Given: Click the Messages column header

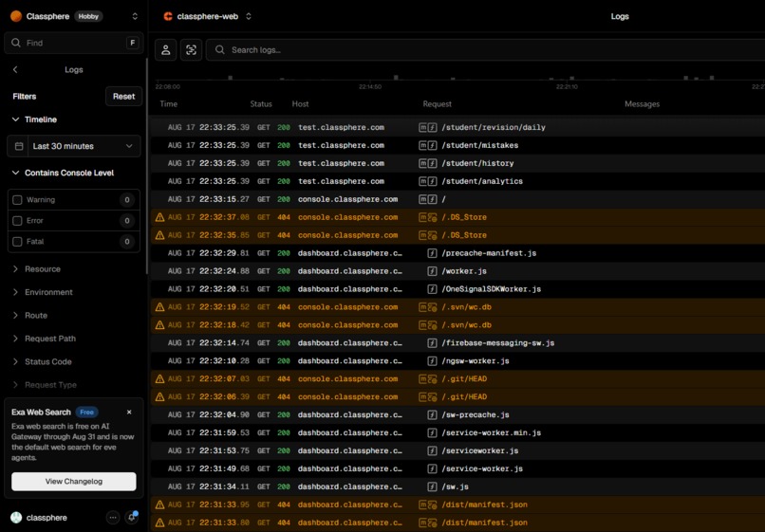Looking at the screenshot, I should point(642,104).
